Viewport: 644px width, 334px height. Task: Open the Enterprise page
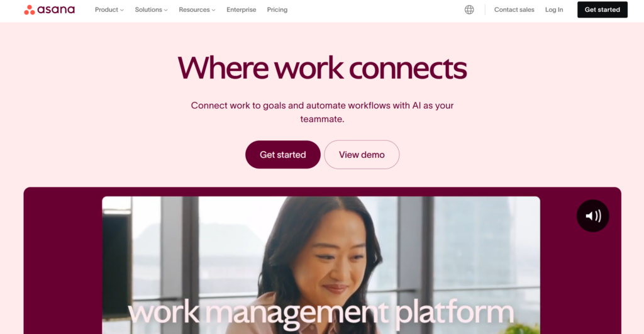(x=241, y=9)
